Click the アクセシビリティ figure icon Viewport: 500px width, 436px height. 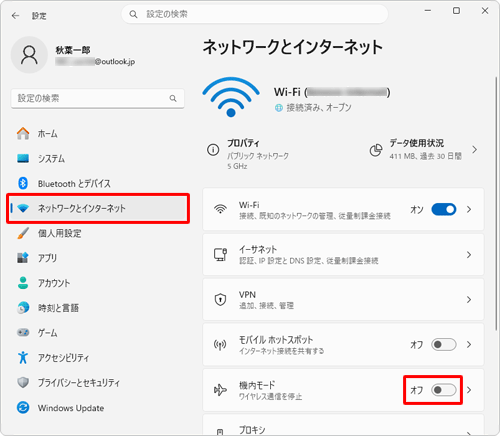coord(23,357)
